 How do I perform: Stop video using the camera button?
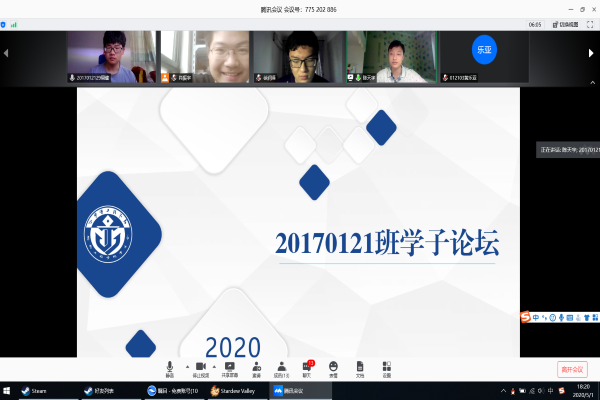click(x=199, y=368)
